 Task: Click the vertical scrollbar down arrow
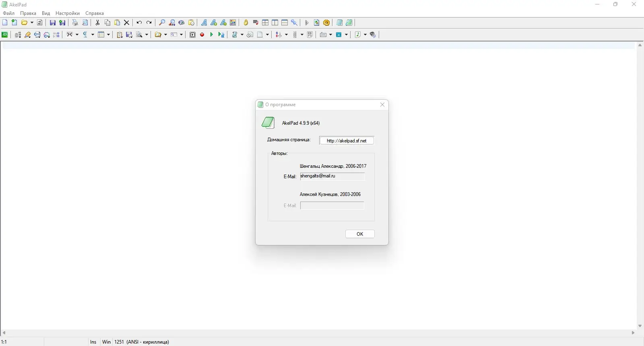pyautogui.click(x=640, y=326)
